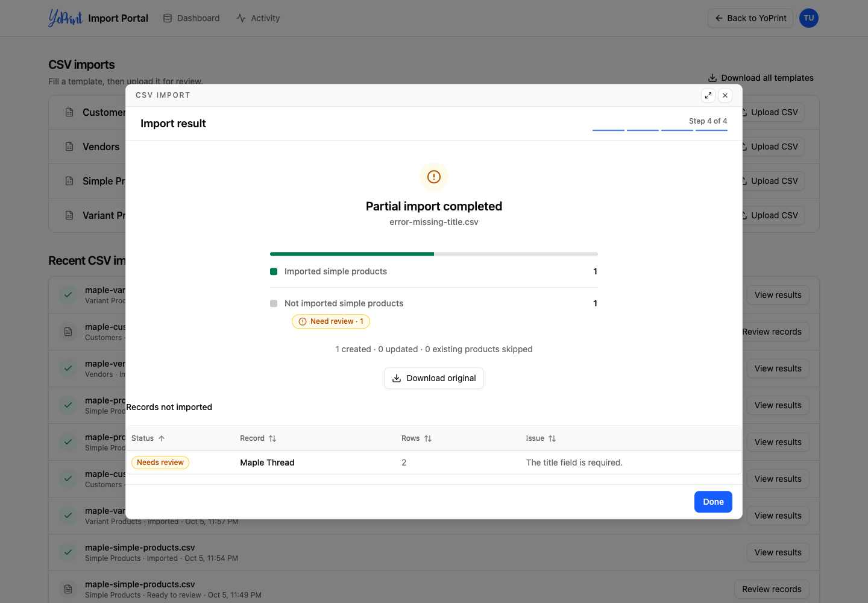Click the Simple Products template file icon

click(x=69, y=181)
